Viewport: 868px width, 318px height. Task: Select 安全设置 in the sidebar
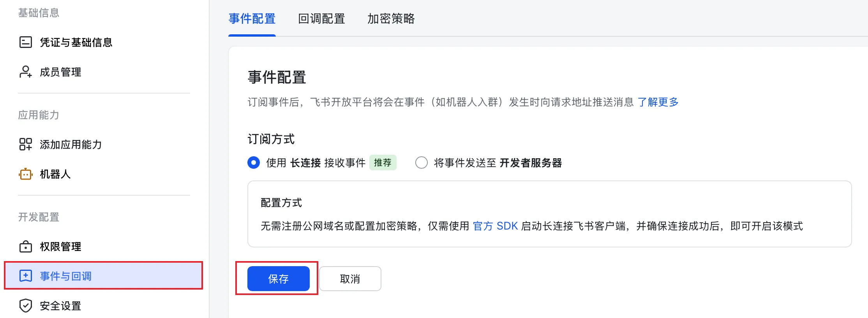click(60, 306)
